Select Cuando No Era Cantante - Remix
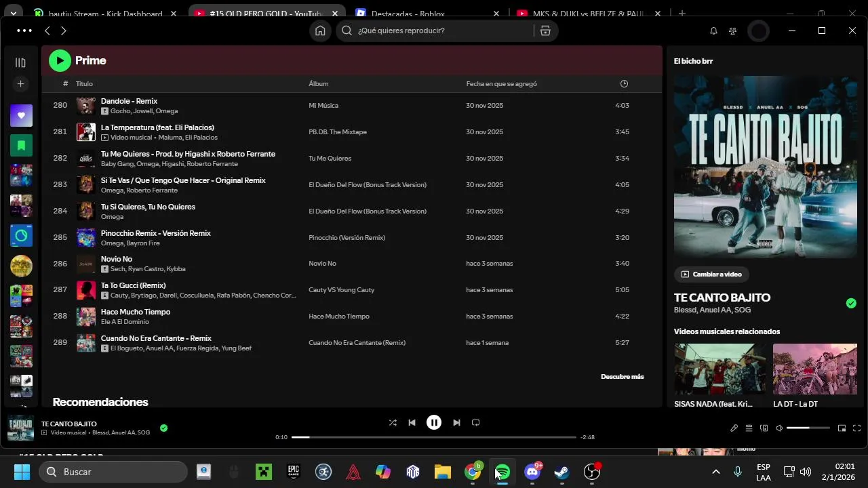 (156, 338)
